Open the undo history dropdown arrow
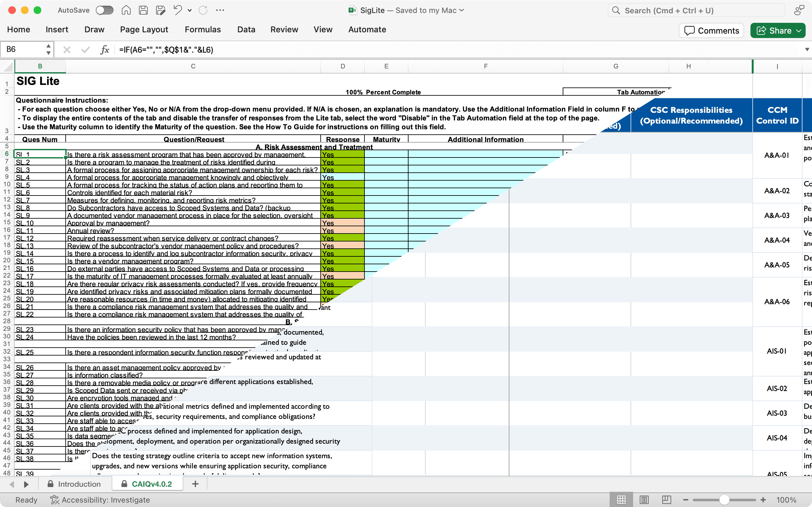Screen dimensions: 812x507 190,10
